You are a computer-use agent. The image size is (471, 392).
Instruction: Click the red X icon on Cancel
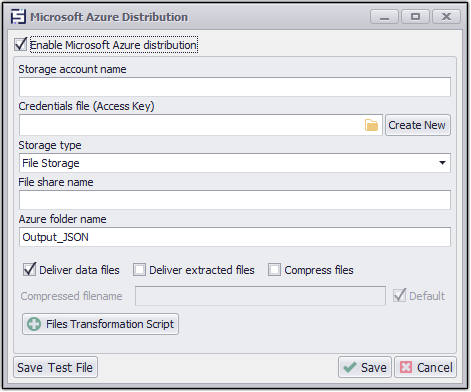pyautogui.click(x=406, y=368)
